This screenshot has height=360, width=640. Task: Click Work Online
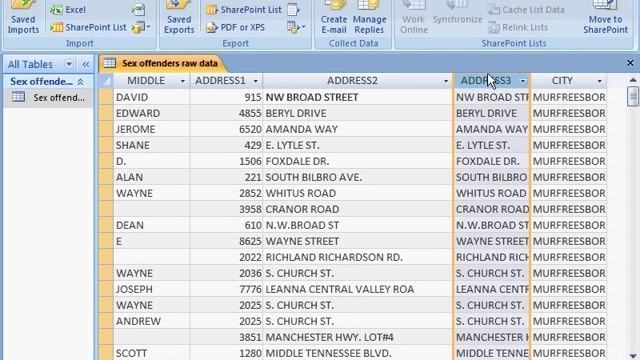click(x=413, y=18)
